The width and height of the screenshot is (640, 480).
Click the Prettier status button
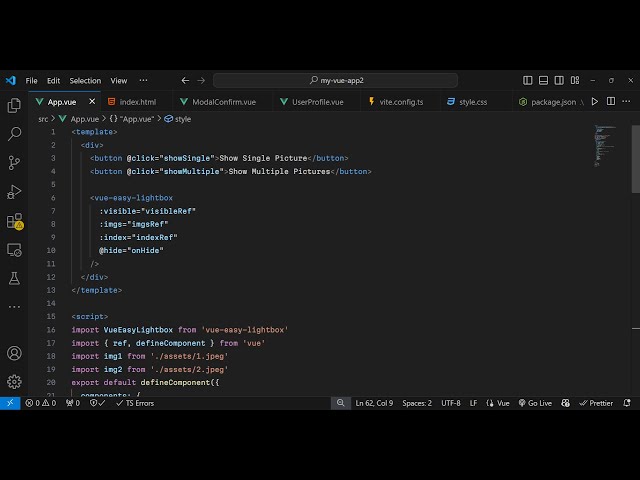pos(596,403)
